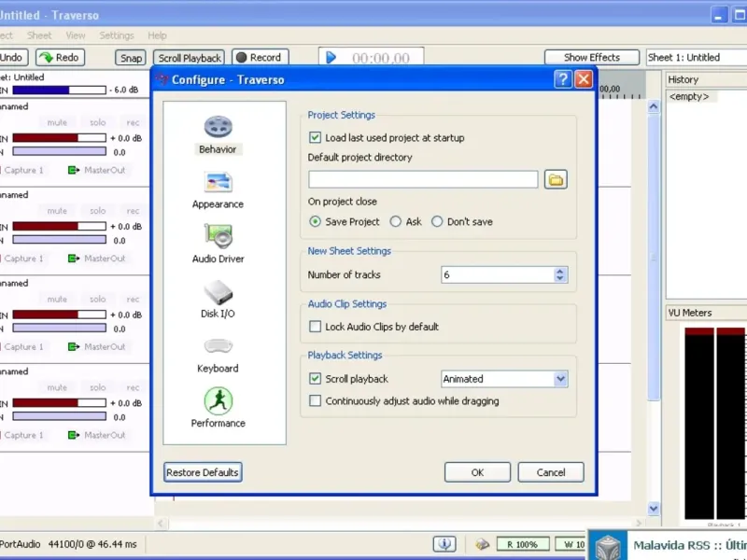Open the Keyboard settings icon
The height and width of the screenshot is (560, 747).
click(218, 345)
